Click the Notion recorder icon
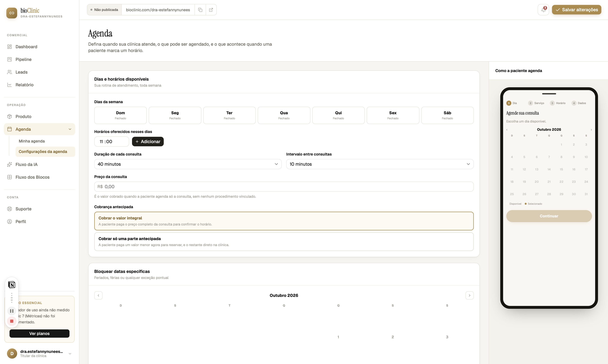608x364 pixels. [x=12, y=285]
